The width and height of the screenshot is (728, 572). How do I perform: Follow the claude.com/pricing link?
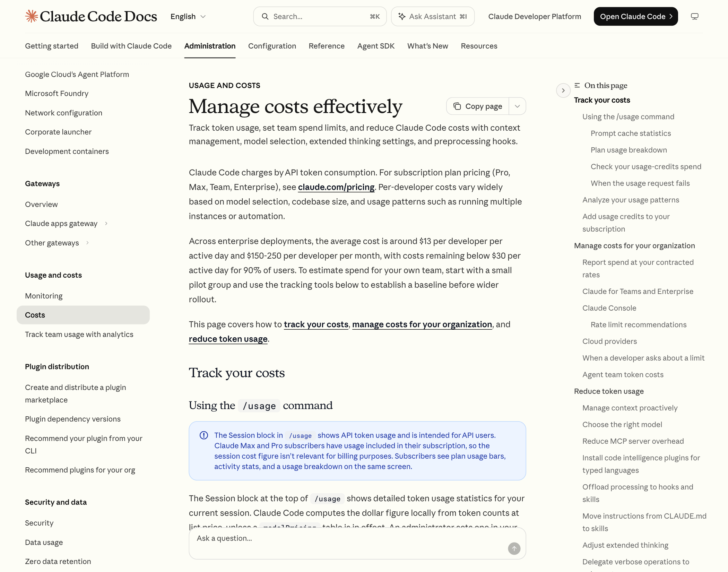click(336, 187)
